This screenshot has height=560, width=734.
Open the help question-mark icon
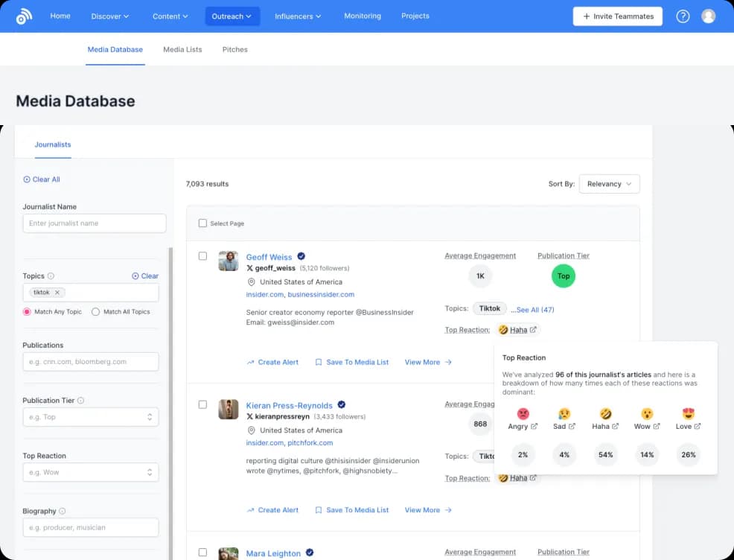pos(683,16)
